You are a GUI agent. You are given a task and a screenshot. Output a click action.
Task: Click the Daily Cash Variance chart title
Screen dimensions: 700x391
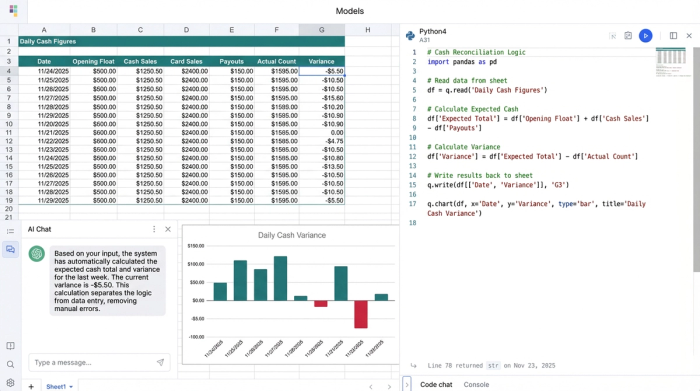click(292, 235)
